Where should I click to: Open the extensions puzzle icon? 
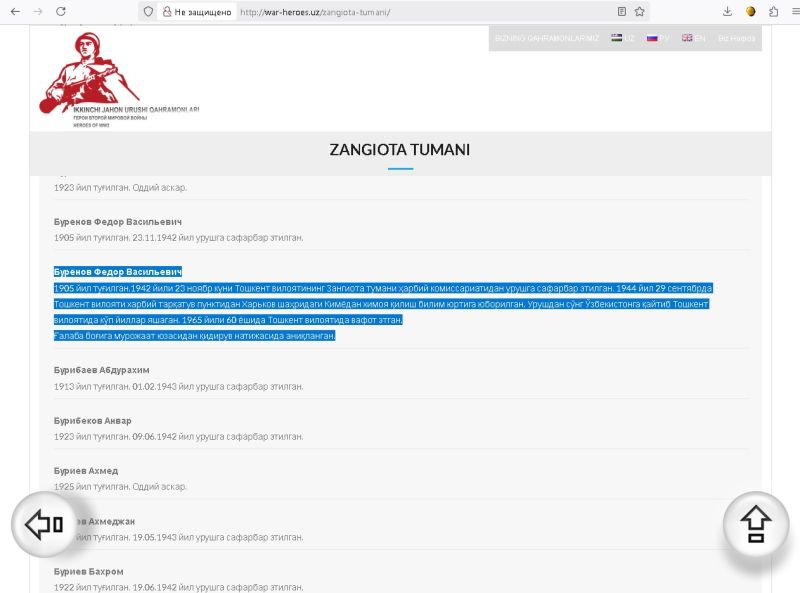click(773, 12)
